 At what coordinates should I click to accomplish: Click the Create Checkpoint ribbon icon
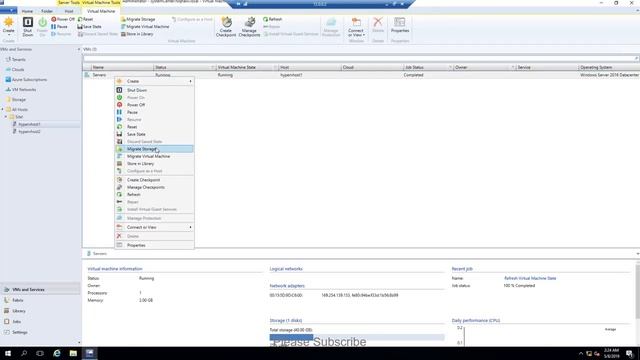(226, 27)
